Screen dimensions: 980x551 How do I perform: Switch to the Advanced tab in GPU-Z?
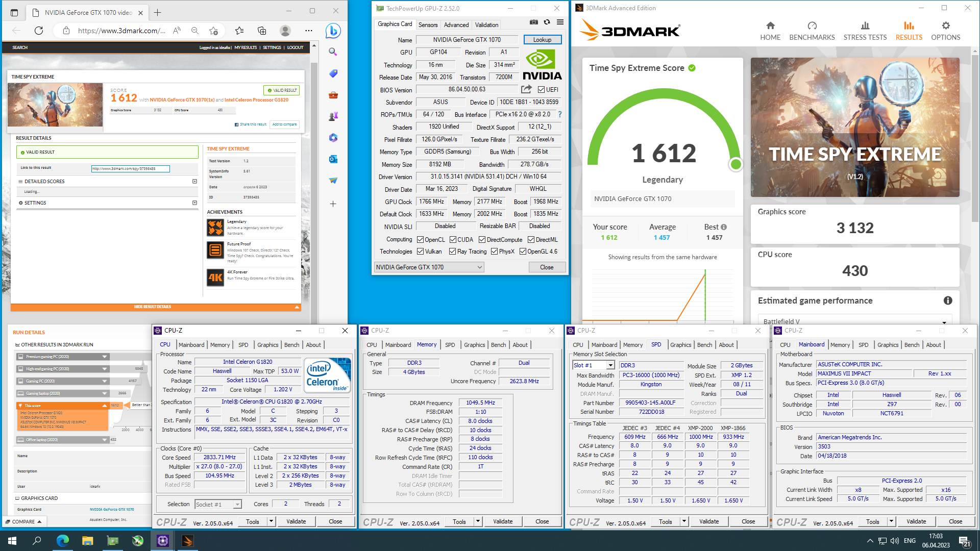pyautogui.click(x=456, y=24)
